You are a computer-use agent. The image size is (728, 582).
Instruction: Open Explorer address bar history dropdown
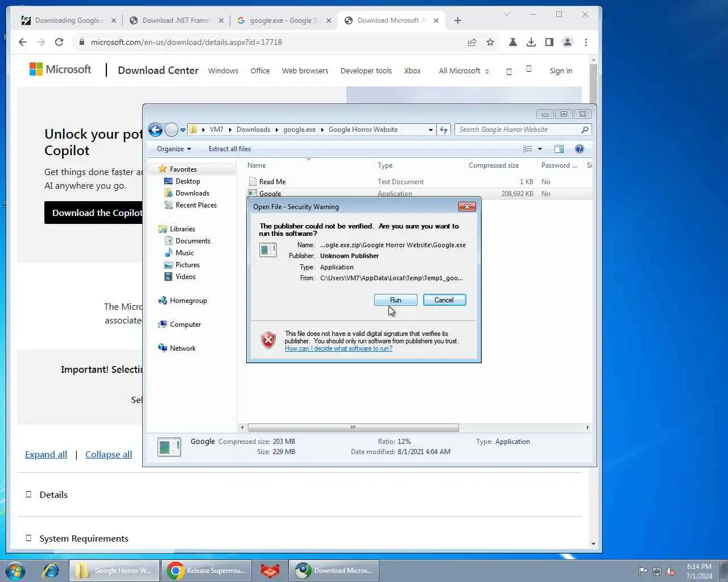point(431,130)
